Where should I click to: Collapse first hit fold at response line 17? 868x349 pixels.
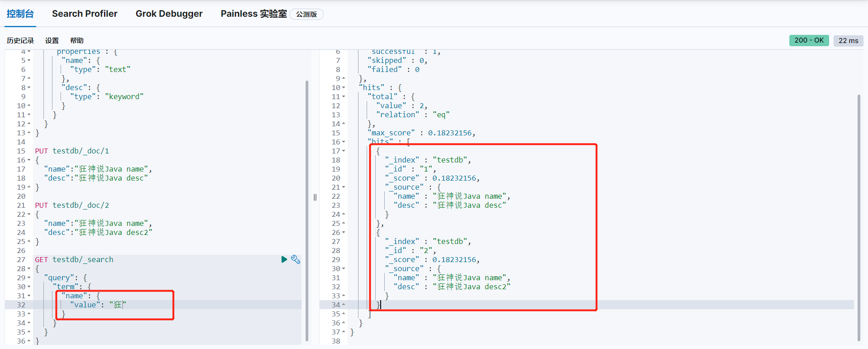(344, 151)
